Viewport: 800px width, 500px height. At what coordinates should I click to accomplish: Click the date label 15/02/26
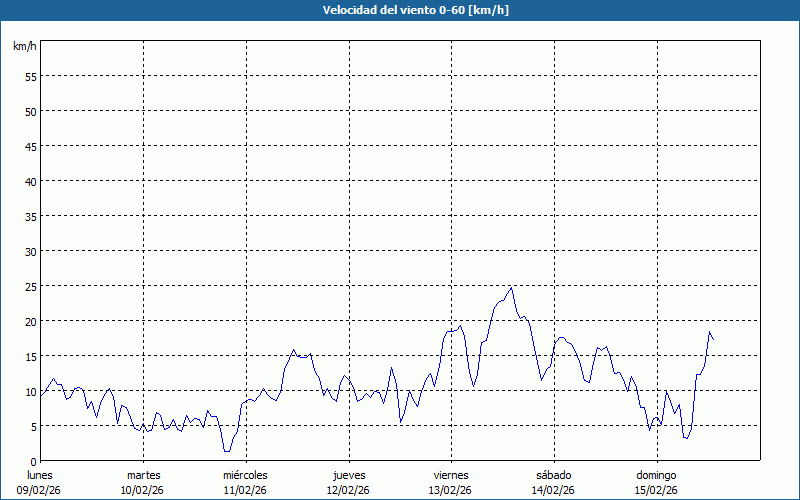(656, 490)
